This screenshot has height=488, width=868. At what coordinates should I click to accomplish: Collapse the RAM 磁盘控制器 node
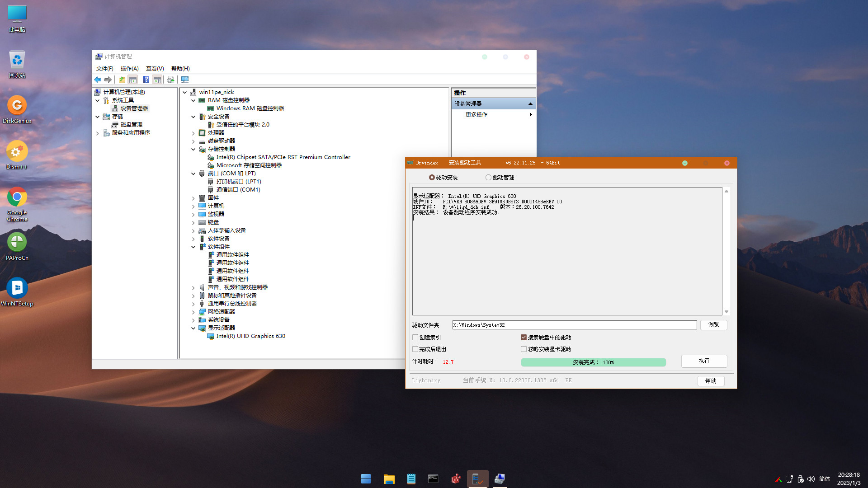(193, 100)
